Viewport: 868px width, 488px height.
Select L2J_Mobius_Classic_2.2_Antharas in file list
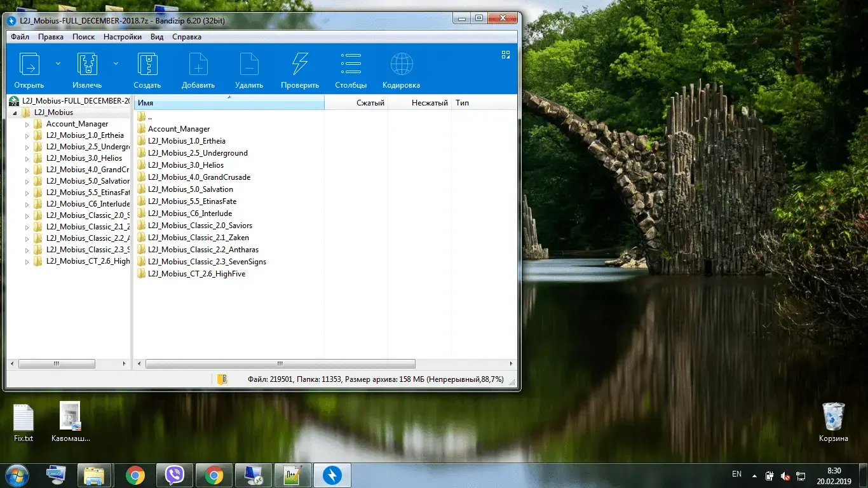pyautogui.click(x=203, y=250)
